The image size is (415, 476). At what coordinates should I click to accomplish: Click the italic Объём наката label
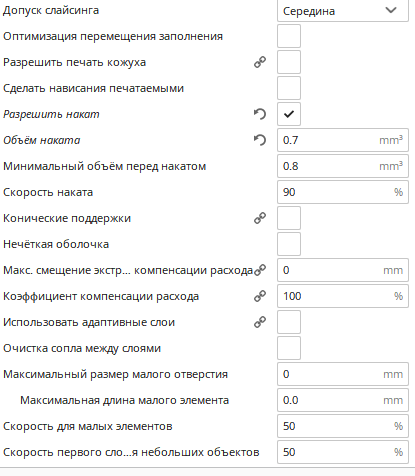42,140
